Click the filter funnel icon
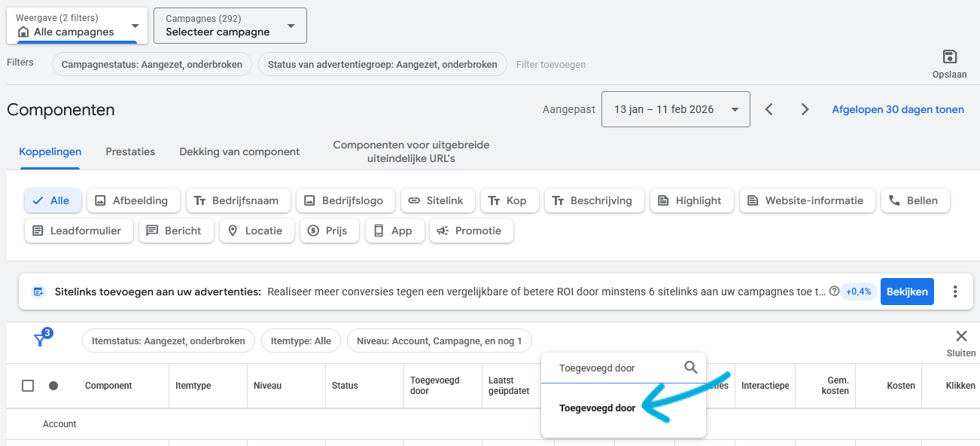Viewport: 980px width, 446px height. pyautogui.click(x=41, y=340)
